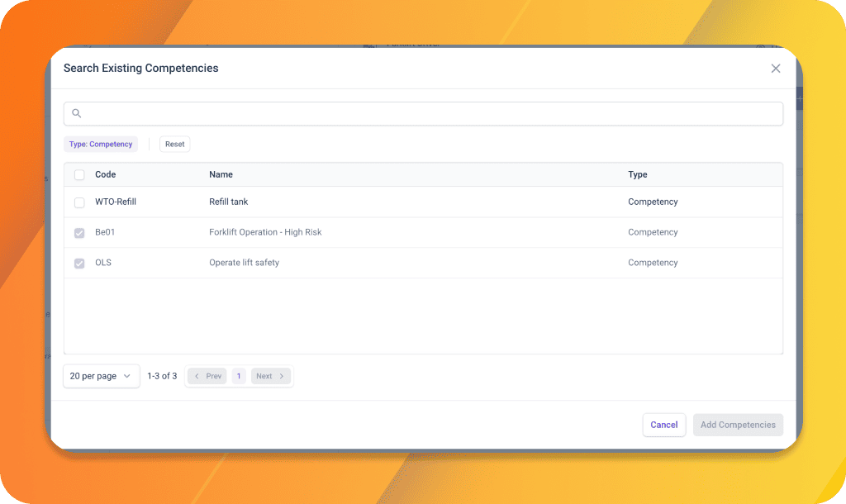Screen dimensions: 846x504
Task: Sort by the Code column header
Action: [105, 174]
